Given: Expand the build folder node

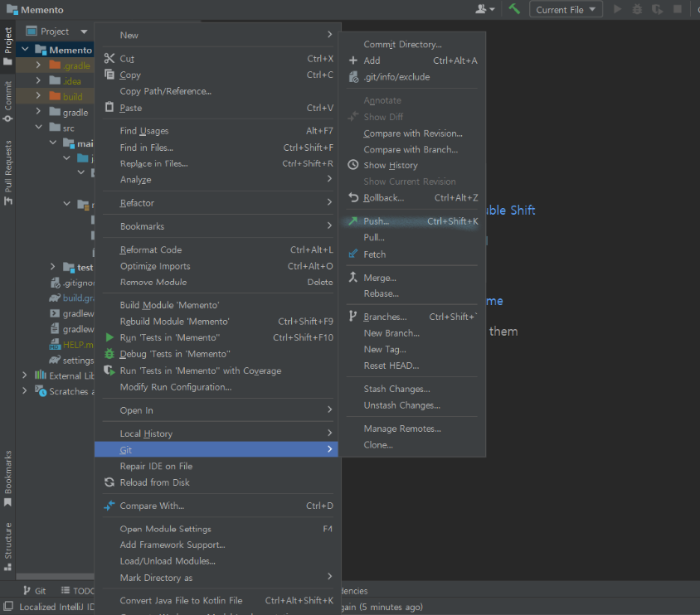Looking at the screenshot, I should click(38, 96).
